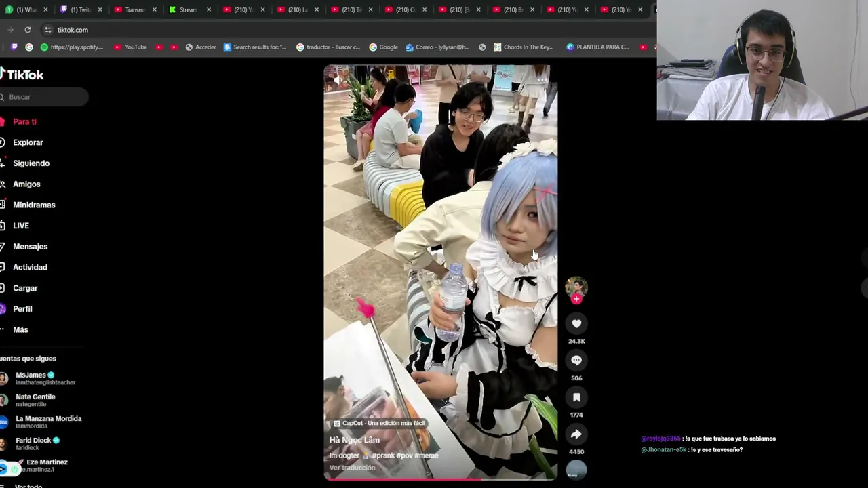Open the spinning sound disc below share

pyautogui.click(x=576, y=470)
